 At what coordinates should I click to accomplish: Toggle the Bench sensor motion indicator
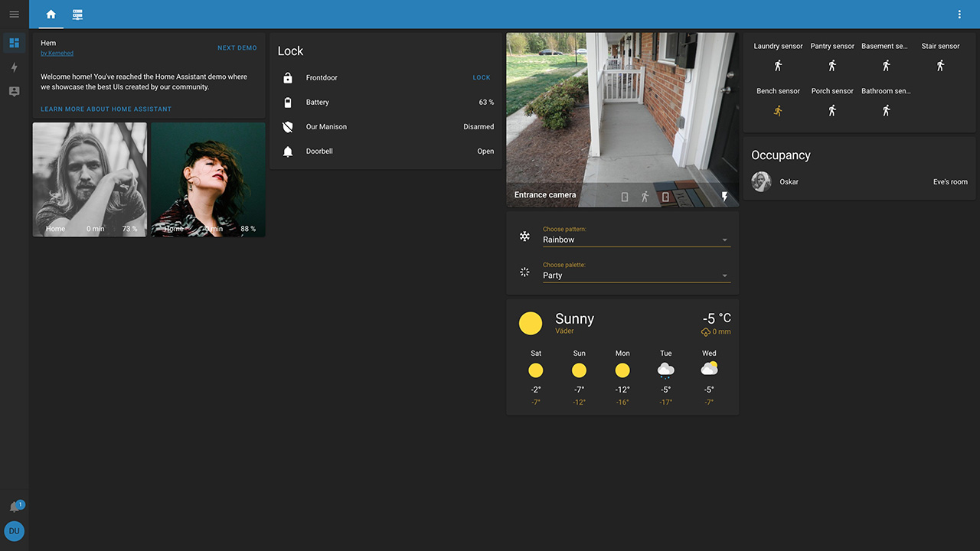click(778, 110)
